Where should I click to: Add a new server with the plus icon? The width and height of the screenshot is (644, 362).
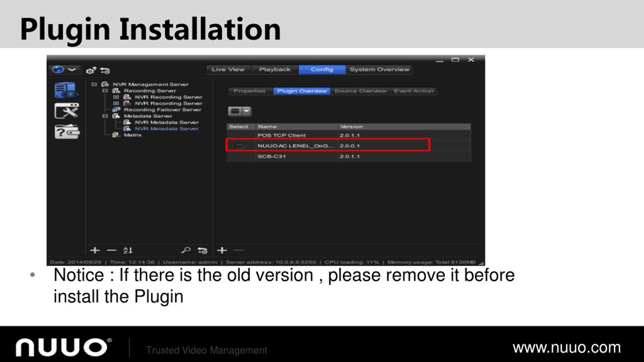[95, 250]
